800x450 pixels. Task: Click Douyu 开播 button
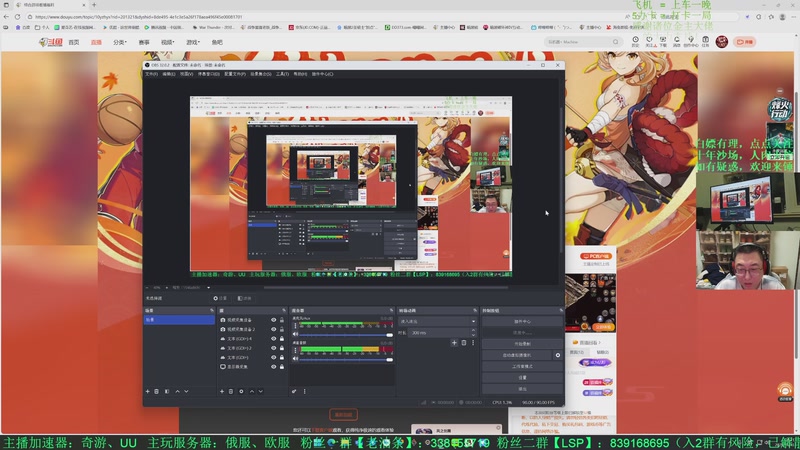click(744, 42)
